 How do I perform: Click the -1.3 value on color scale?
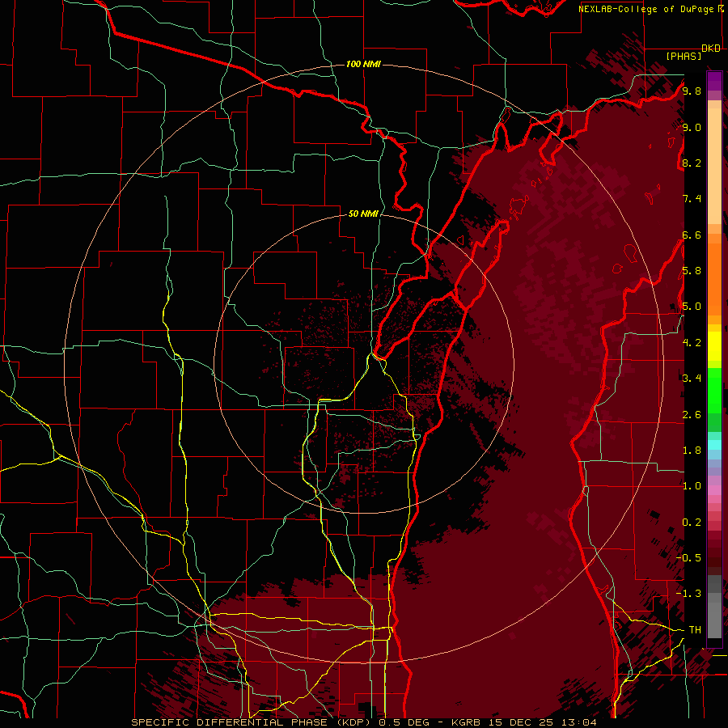[688, 594]
